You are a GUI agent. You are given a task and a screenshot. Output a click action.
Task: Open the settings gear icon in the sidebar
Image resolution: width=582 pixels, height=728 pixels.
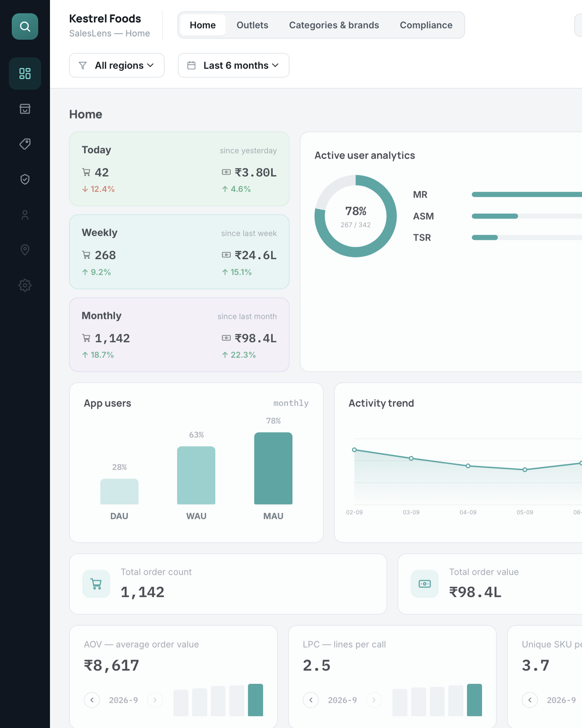click(x=25, y=285)
